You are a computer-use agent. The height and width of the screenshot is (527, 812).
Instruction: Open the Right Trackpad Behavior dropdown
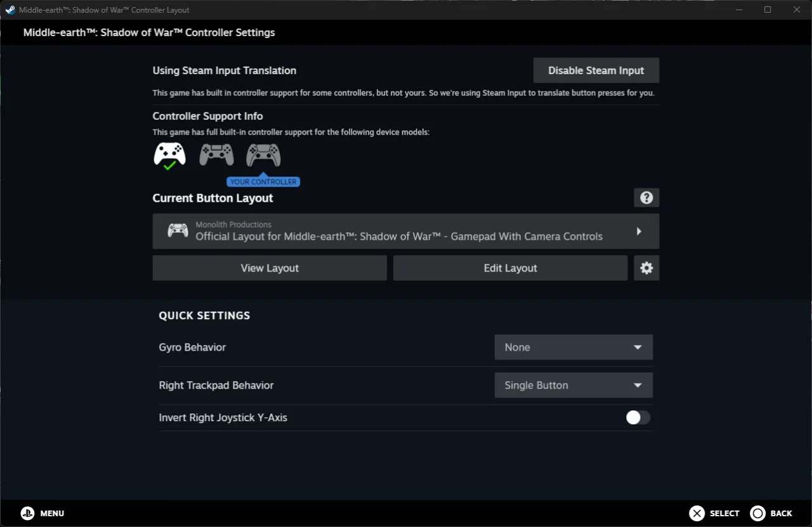pyautogui.click(x=573, y=385)
